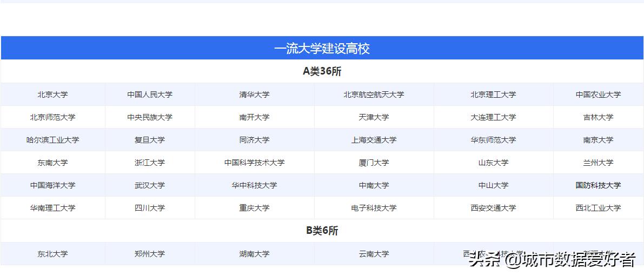Select 重庆大学 in the table
The image size is (644, 276).
click(x=255, y=208)
